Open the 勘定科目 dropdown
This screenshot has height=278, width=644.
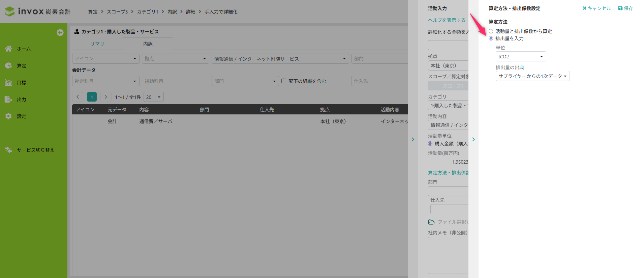[x=105, y=81]
